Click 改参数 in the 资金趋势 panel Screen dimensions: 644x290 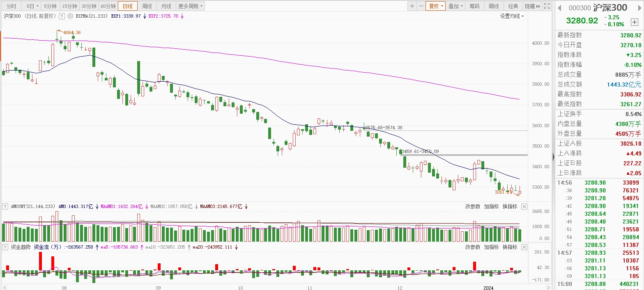click(473, 247)
